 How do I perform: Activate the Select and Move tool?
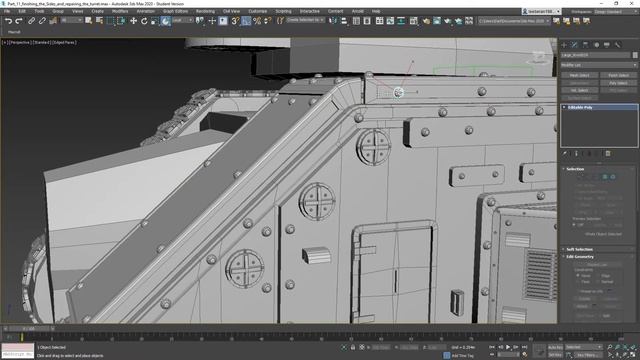click(133, 21)
